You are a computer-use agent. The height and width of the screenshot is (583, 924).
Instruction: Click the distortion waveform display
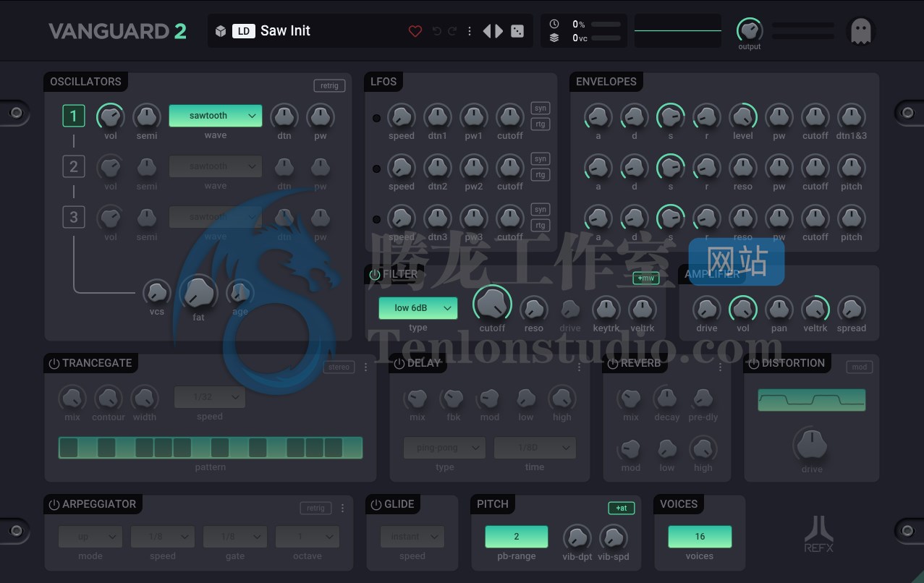[812, 400]
